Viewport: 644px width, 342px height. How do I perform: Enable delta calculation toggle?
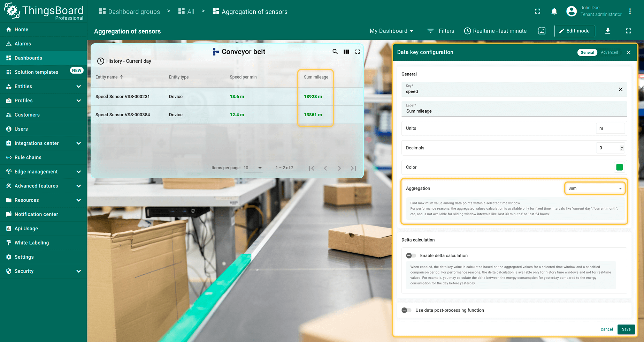411,255
